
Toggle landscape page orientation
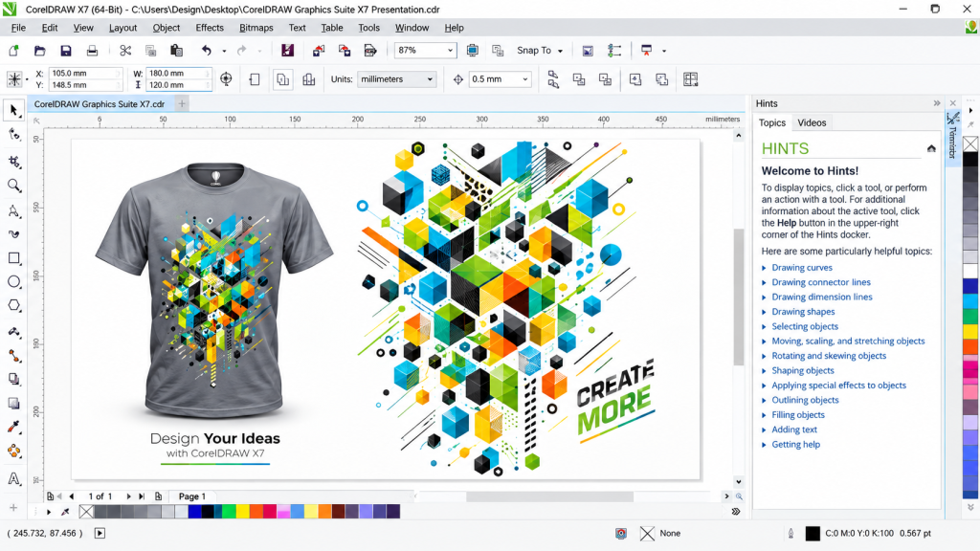[x=283, y=79]
